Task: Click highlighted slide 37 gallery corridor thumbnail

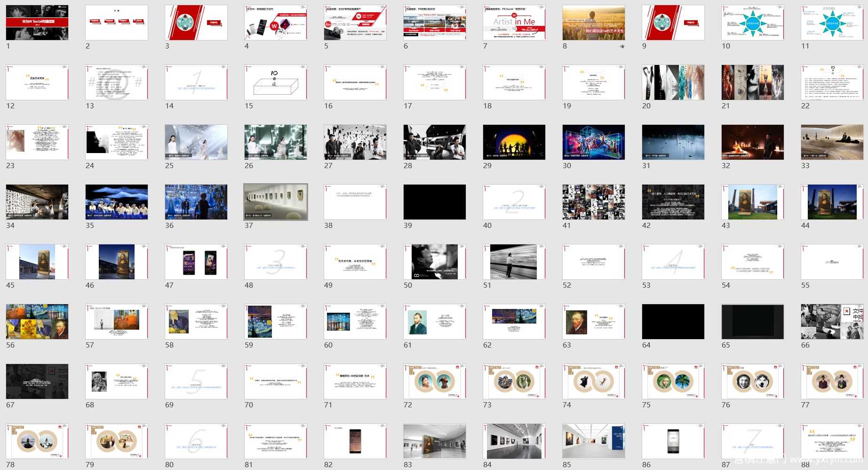Action: click(276, 202)
